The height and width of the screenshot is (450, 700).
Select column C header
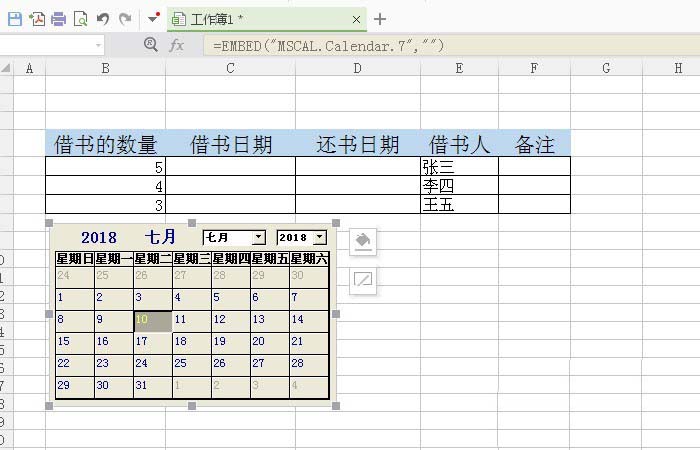pos(230,68)
